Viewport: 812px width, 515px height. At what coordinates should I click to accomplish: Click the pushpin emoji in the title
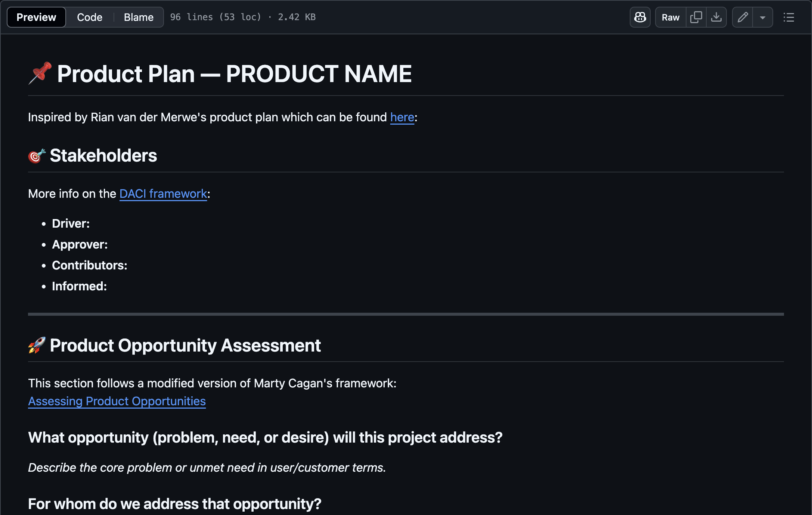[x=40, y=73]
